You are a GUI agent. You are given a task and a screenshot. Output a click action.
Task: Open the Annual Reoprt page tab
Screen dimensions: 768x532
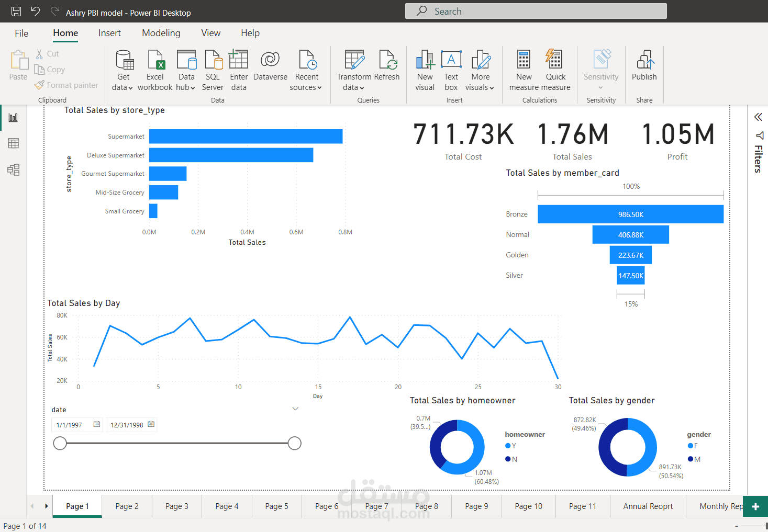pos(648,506)
